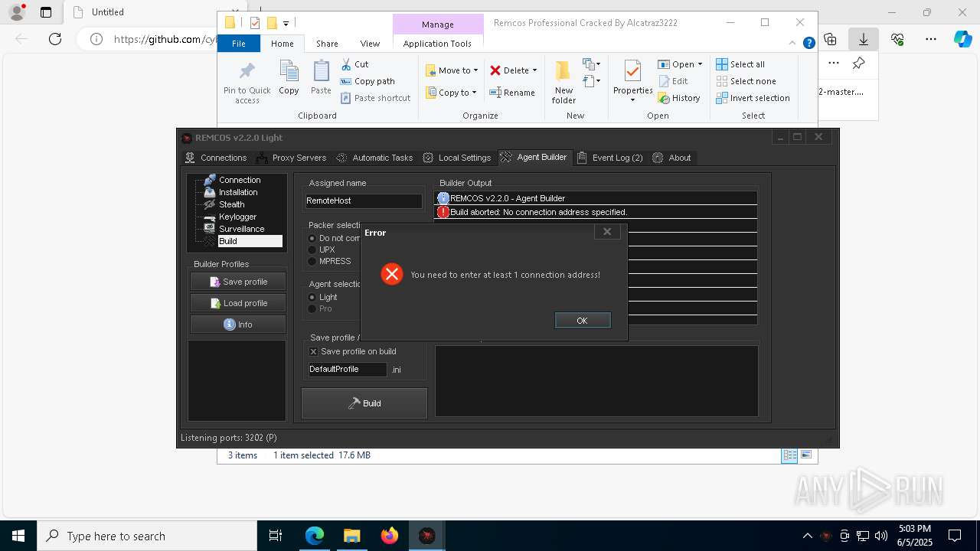980x551 pixels.
Task: Close the Error dialog with X
Action: pyautogui.click(x=607, y=231)
